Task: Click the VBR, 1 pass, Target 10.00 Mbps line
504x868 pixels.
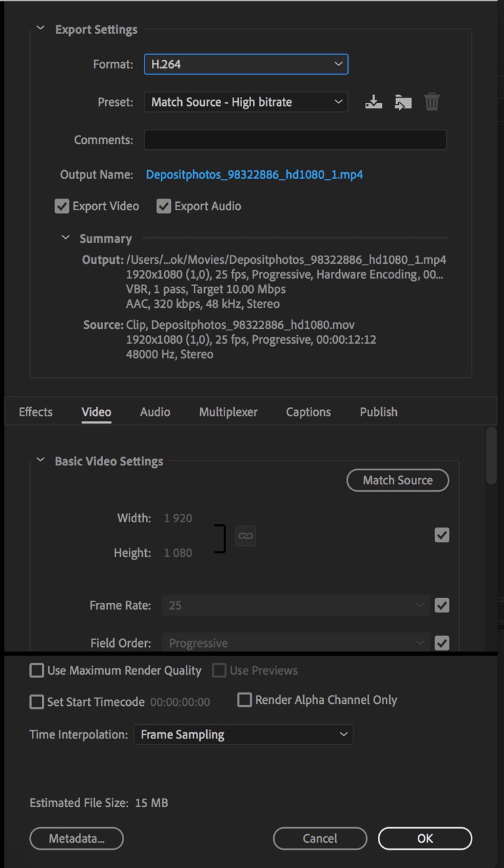Action: (206, 289)
